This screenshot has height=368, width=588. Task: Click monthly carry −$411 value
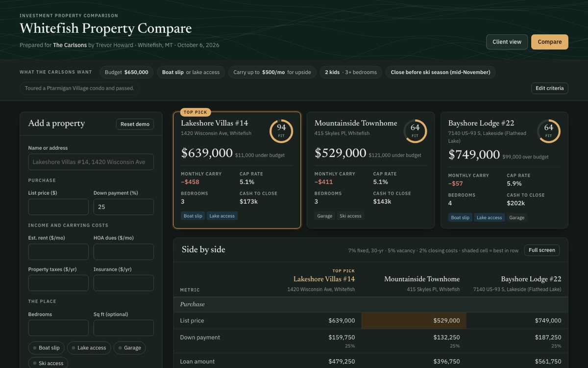[323, 182]
